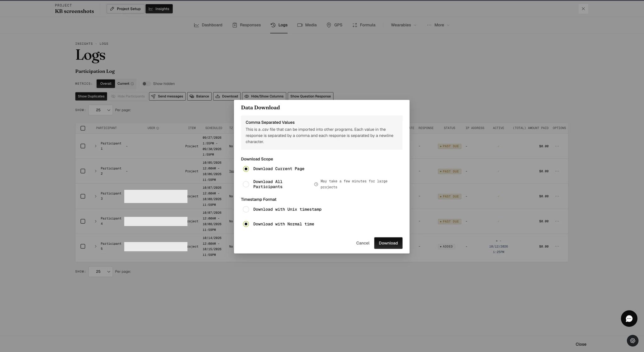This screenshot has width=644, height=352.
Task: Expand the Participant 2 row chevron
Action: coord(96,171)
